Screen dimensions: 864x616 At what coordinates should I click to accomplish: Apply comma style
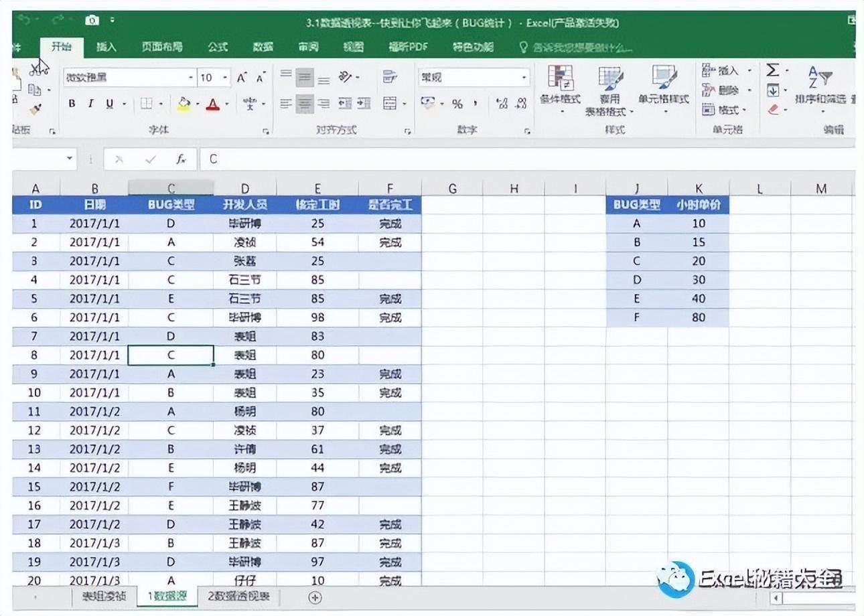pos(476,104)
